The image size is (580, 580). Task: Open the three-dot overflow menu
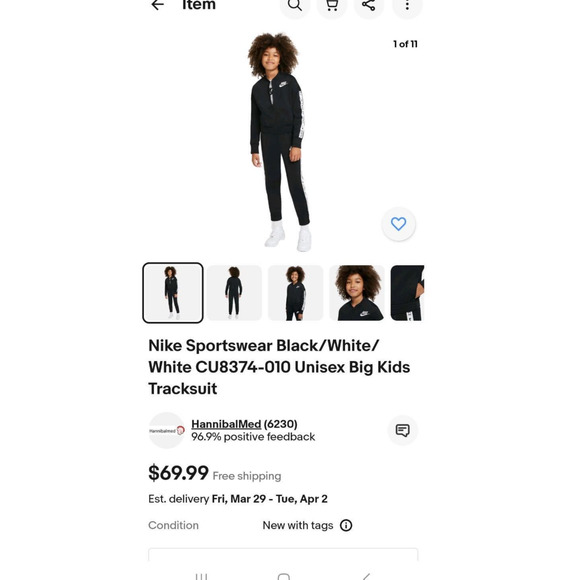pos(407,5)
